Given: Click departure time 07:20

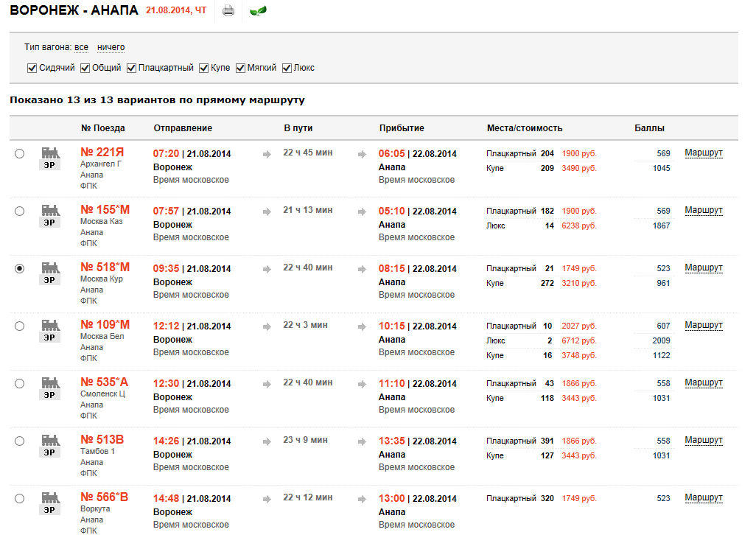Looking at the screenshot, I should pyautogui.click(x=166, y=154).
